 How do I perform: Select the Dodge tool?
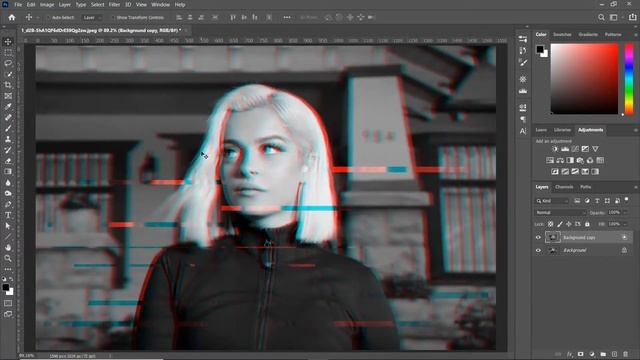click(8, 193)
